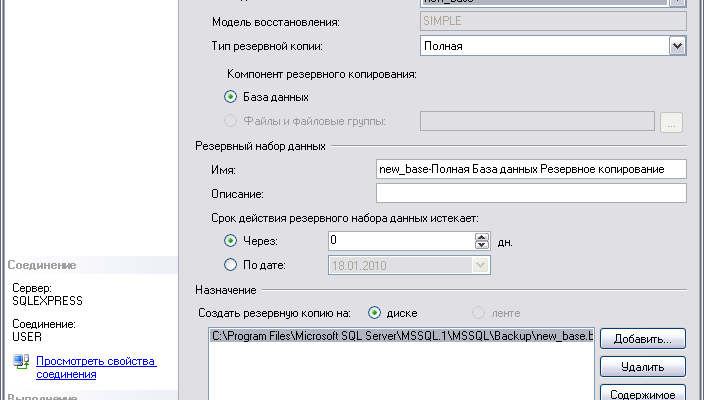Click the 'Содержимое' button
Screen dimensions: 704x400
643,392
